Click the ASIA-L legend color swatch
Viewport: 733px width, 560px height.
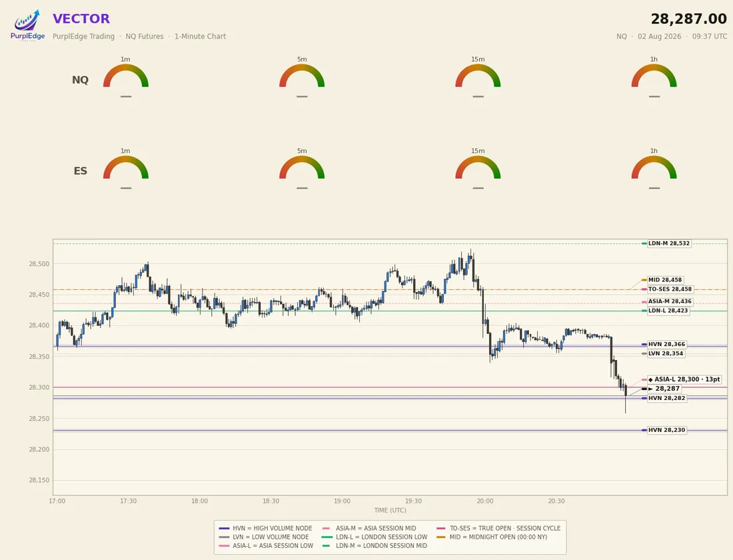click(225, 545)
